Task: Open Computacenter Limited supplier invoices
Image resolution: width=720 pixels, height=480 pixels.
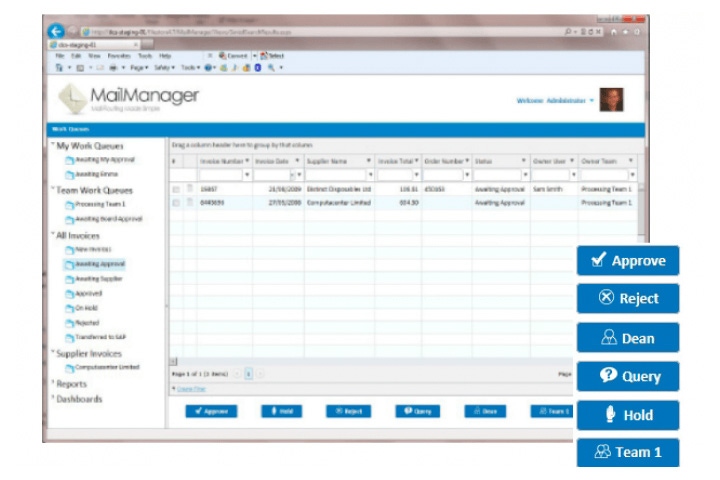Action: (107, 367)
